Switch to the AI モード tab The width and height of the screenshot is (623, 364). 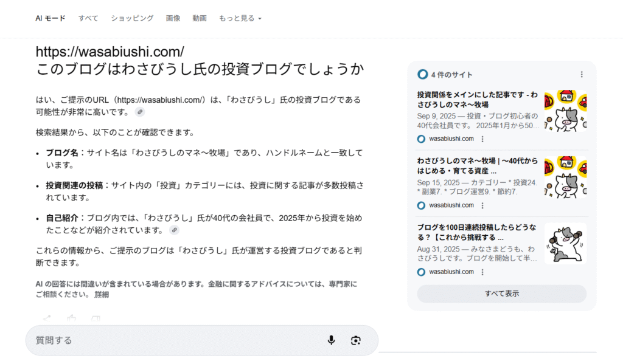coord(50,18)
